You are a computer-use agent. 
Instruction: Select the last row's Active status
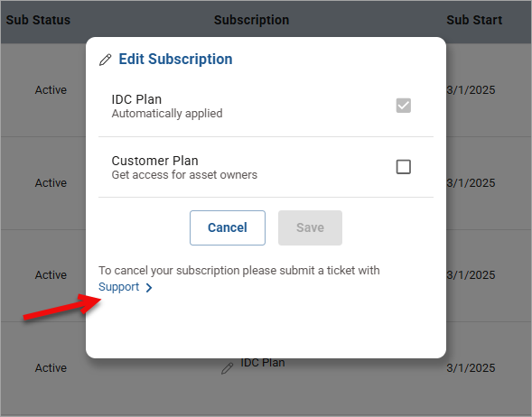pos(51,368)
